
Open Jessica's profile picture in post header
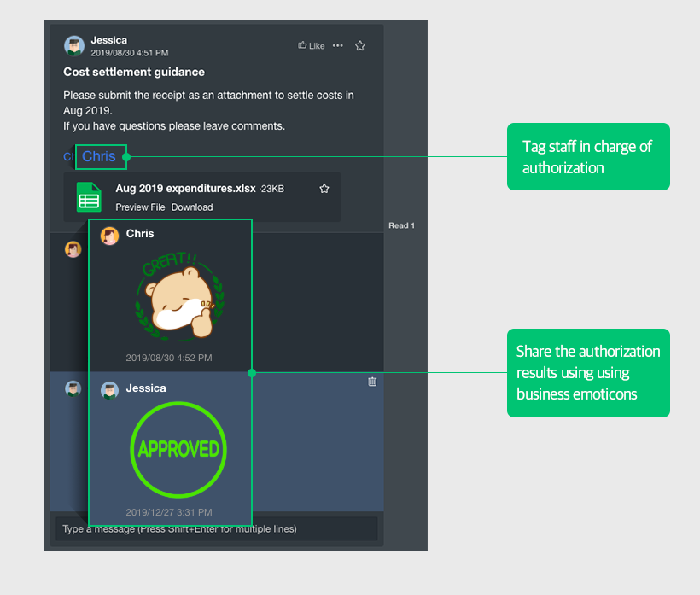click(74, 46)
